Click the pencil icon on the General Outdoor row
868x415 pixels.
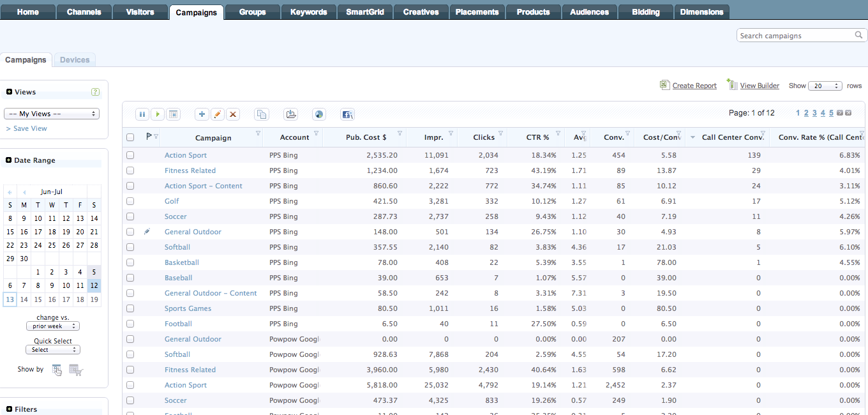coord(147,232)
